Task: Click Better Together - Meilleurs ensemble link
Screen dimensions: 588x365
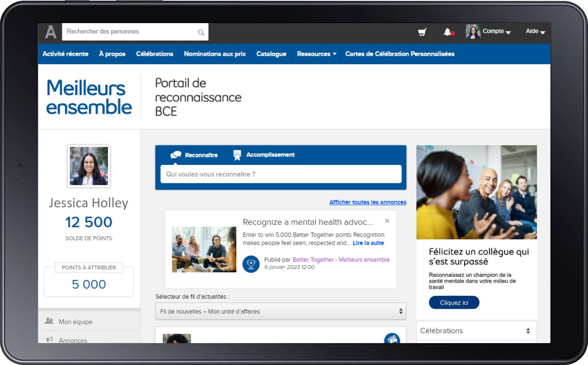Action: pos(341,260)
